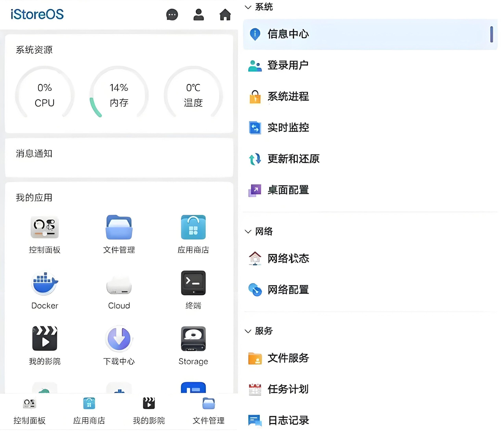Click the iStoreOS logo
The height and width of the screenshot is (435, 504).
[x=37, y=14]
